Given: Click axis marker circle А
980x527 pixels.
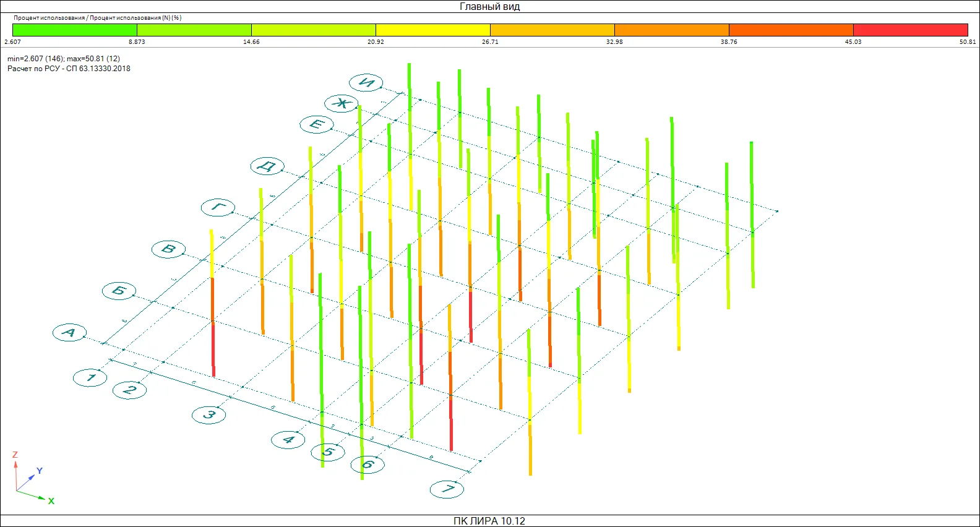Looking at the screenshot, I should 69,333.
